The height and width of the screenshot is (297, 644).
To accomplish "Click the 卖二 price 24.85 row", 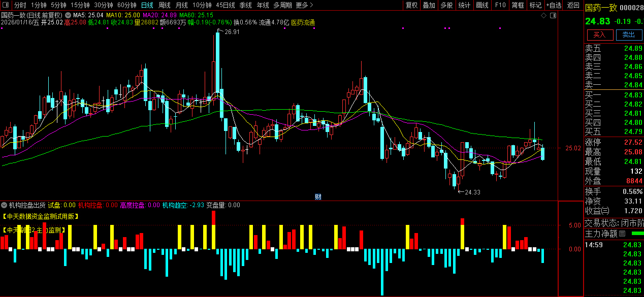I will 614,76.
